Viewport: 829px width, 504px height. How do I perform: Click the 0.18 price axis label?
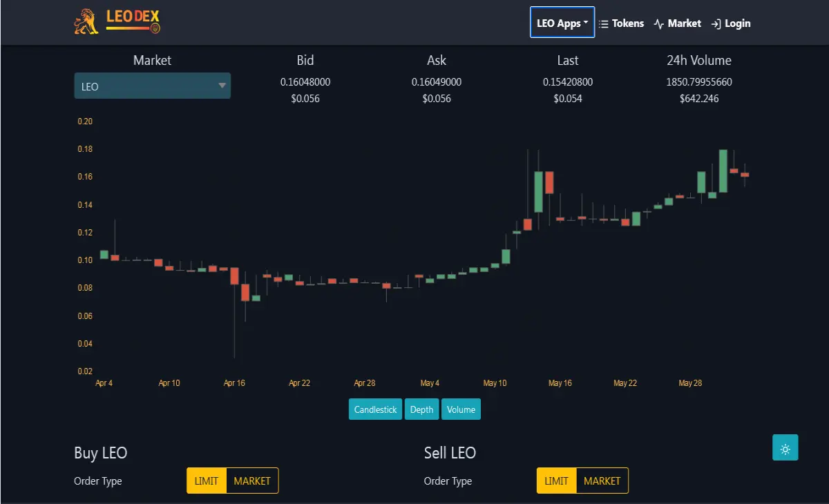(85, 149)
